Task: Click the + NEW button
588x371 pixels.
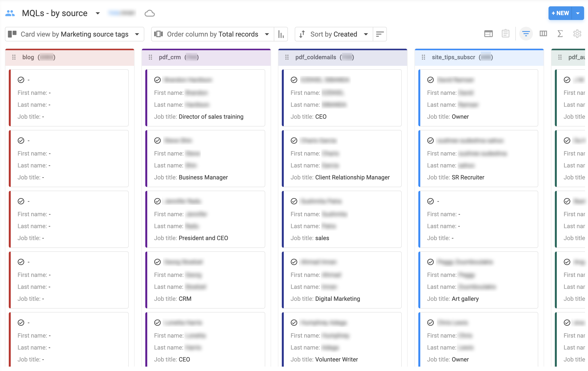Action: (x=561, y=13)
